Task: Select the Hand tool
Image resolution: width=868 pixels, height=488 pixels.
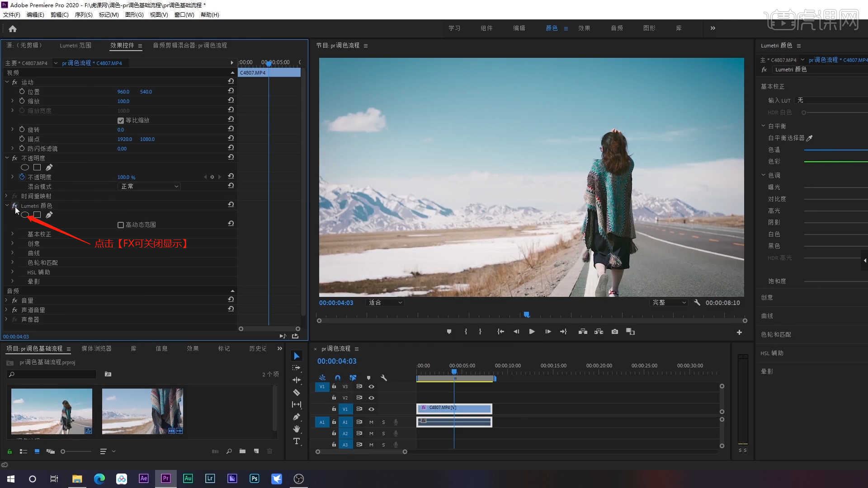Action: 297,429
